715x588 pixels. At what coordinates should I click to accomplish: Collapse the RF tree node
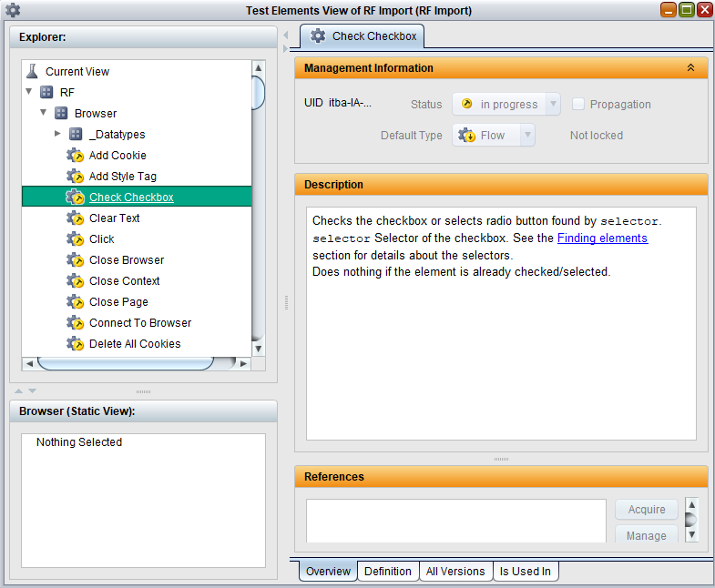[x=29, y=92]
